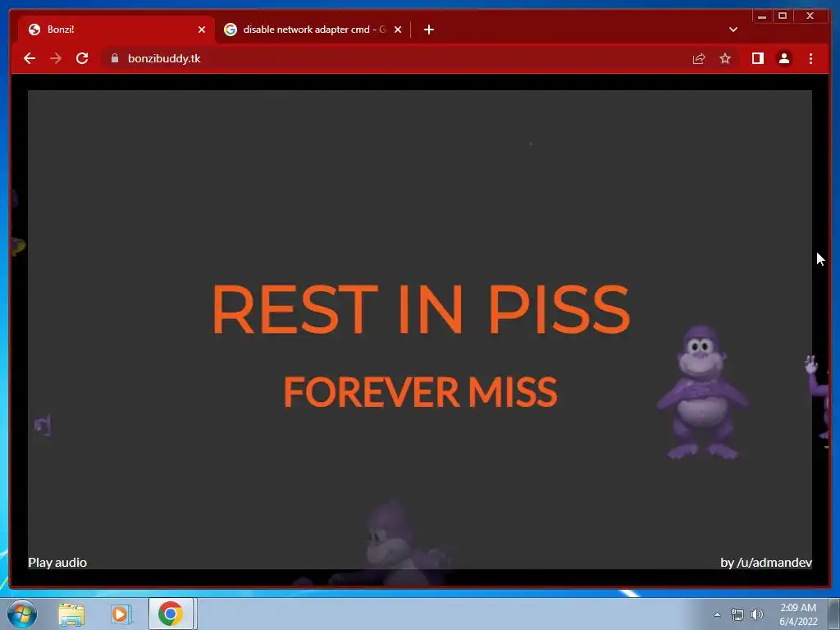Click the Play audio link
Image resolution: width=840 pixels, height=630 pixels.
tap(57, 563)
